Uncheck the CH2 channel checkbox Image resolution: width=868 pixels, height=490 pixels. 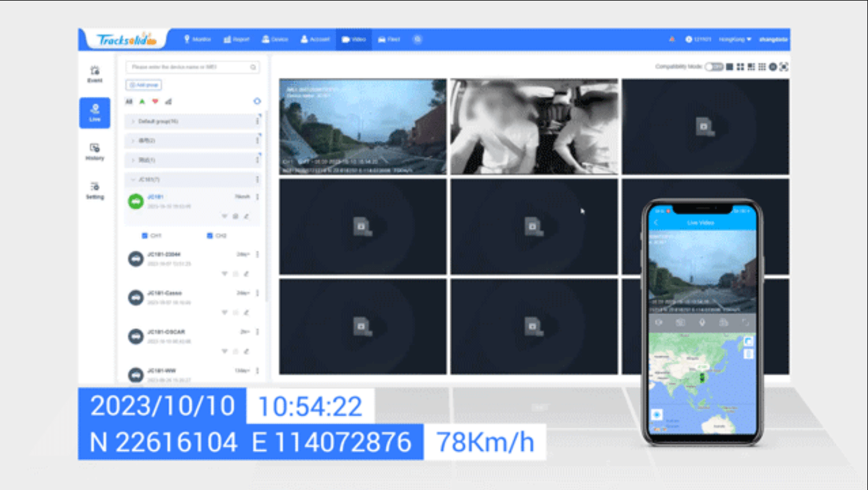(x=209, y=236)
